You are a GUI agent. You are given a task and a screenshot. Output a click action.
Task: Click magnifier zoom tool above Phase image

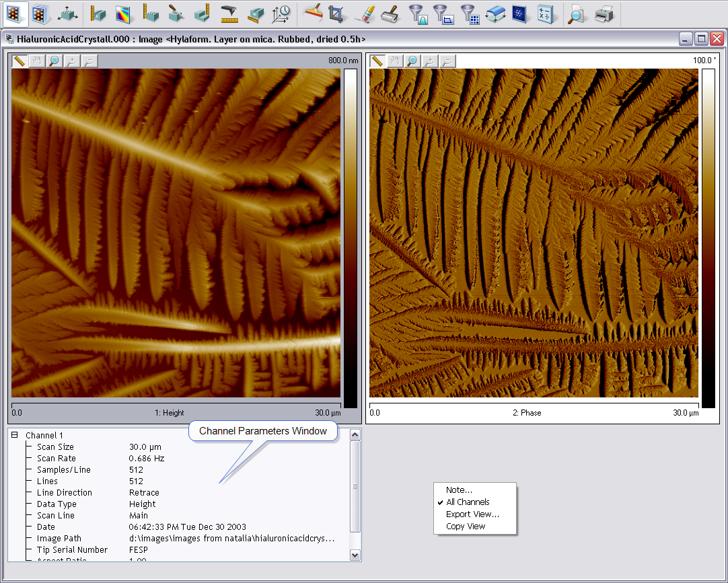[x=412, y=61]
